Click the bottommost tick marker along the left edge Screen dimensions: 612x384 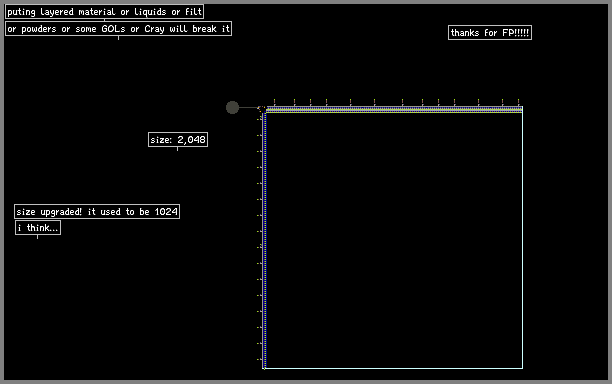[x=259, y=359]
